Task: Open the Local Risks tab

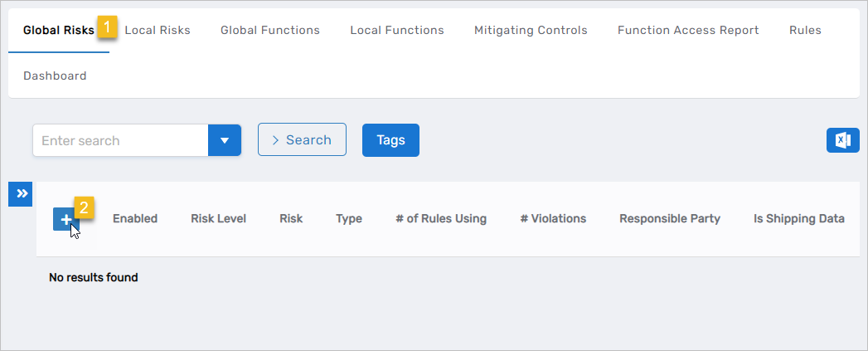Action: click(158, 31)
